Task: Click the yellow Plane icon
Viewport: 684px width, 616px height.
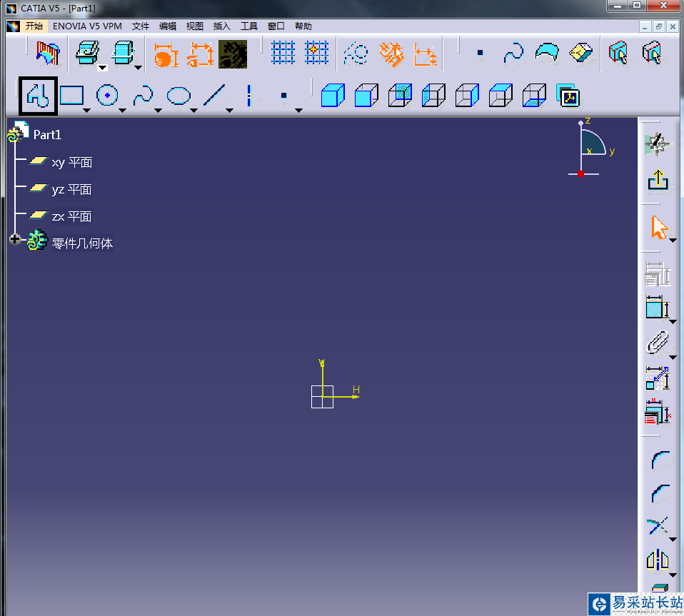Action: (580, 52)
